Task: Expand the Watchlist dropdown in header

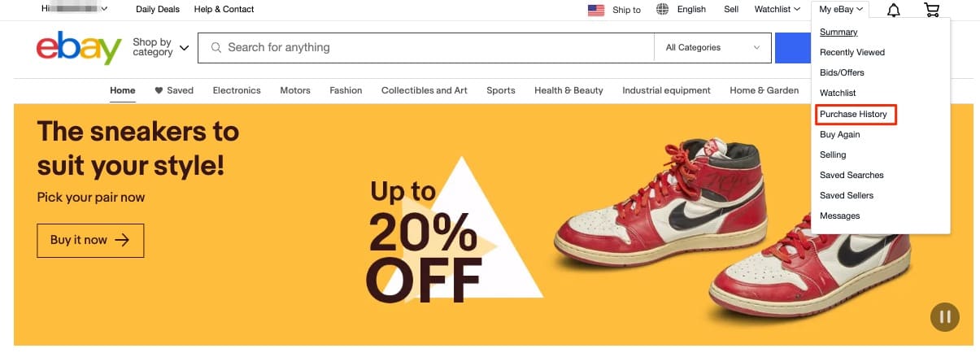Action: pyautogui.click(x=777, y=10)
